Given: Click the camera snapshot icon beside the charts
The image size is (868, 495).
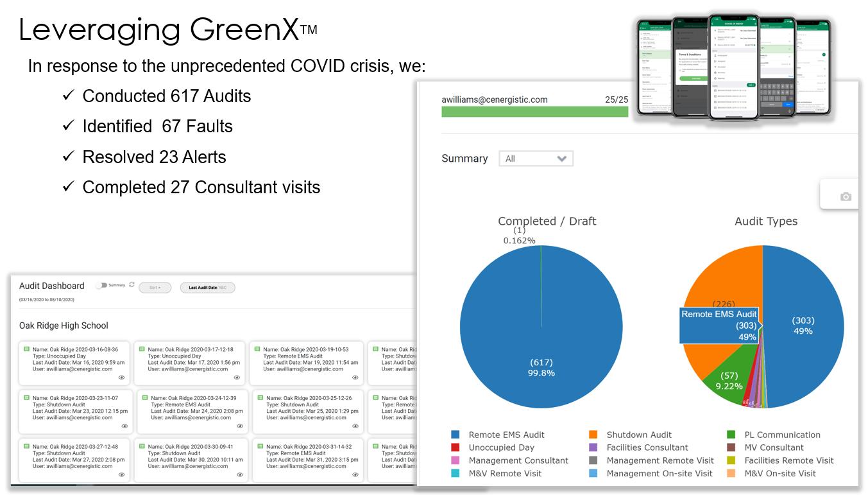Looking at the screenshot, I should [846, 196].
